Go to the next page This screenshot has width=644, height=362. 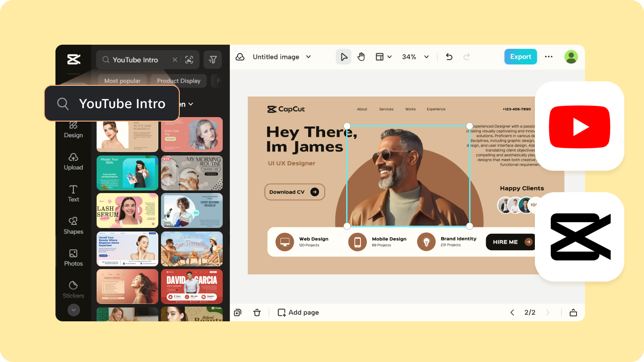[x=548, y=312]
